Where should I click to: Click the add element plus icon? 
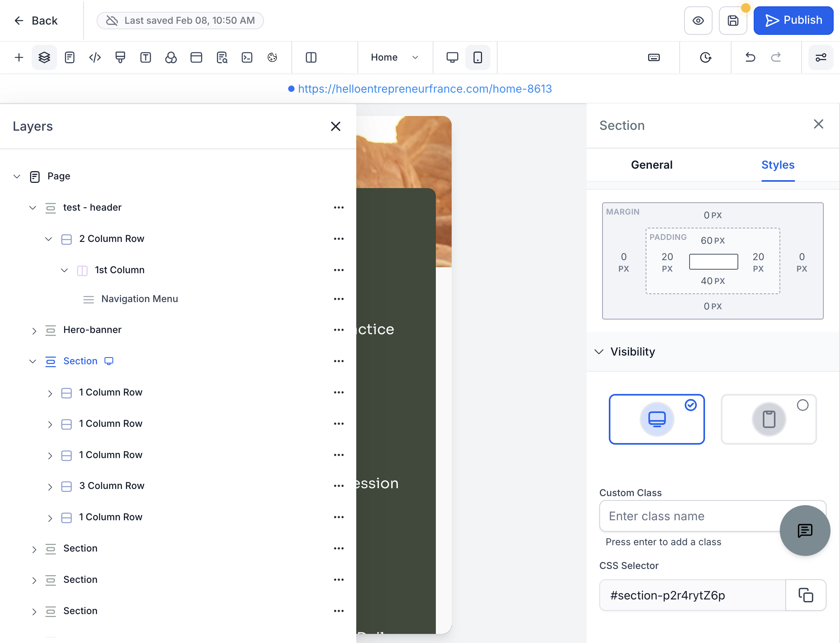19,57
